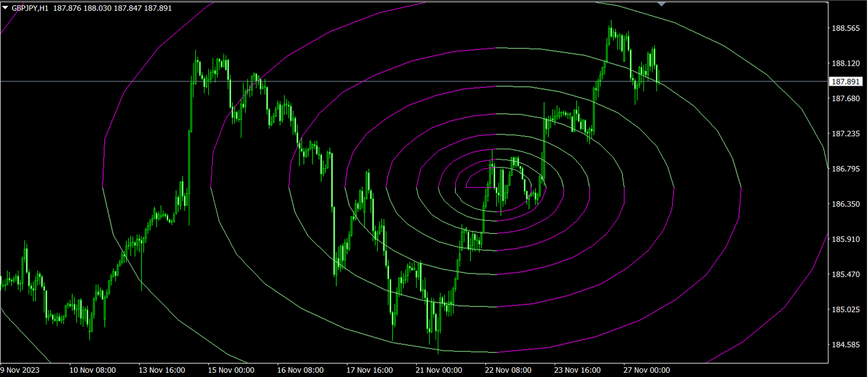
Task: Click the 188.120 price scale label
Action: [x=845, y=63]
